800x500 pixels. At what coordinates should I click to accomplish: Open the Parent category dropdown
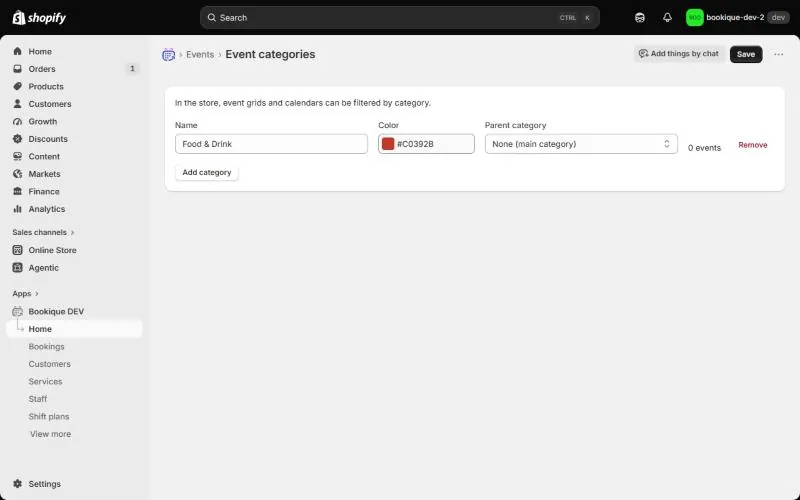581,144
